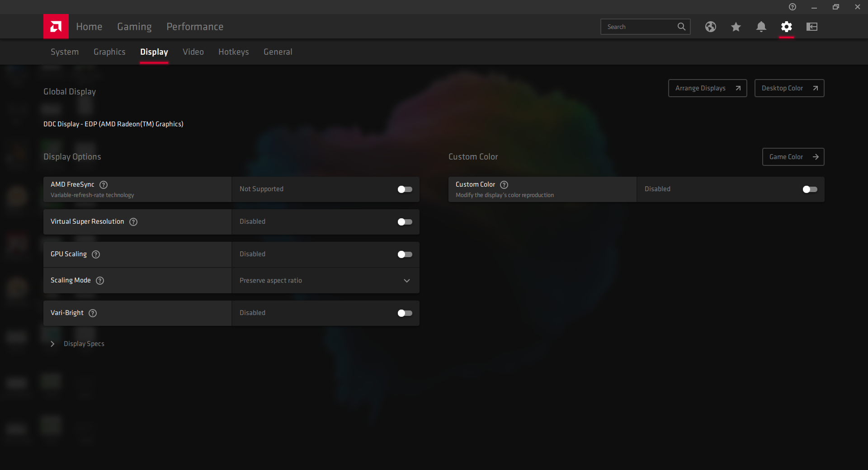Toggle the sidebar panel icon
The width and height of the screenshot is (868, 470).
tap(812, 27)
